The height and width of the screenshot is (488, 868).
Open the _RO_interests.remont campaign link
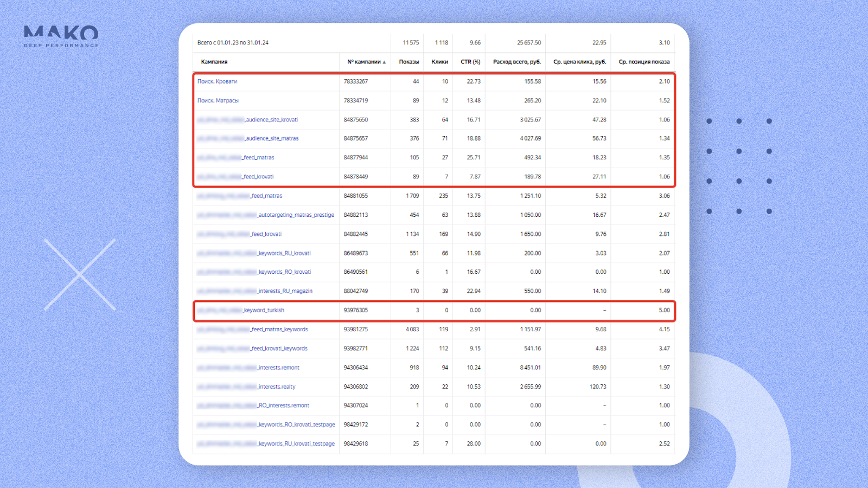tap(253, 406)
